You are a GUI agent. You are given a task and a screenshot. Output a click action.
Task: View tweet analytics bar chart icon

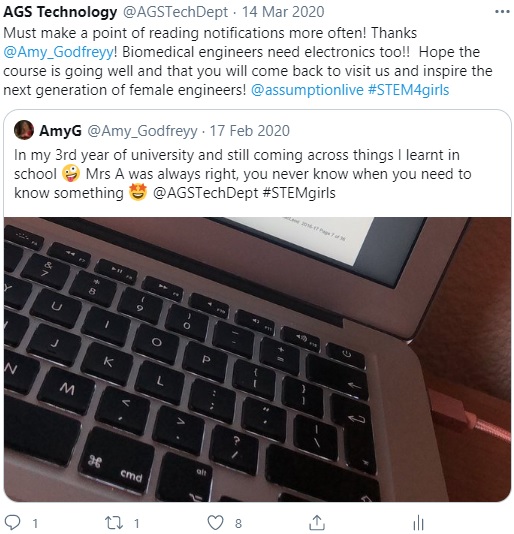pyautogui.click(x=418, y=522)
